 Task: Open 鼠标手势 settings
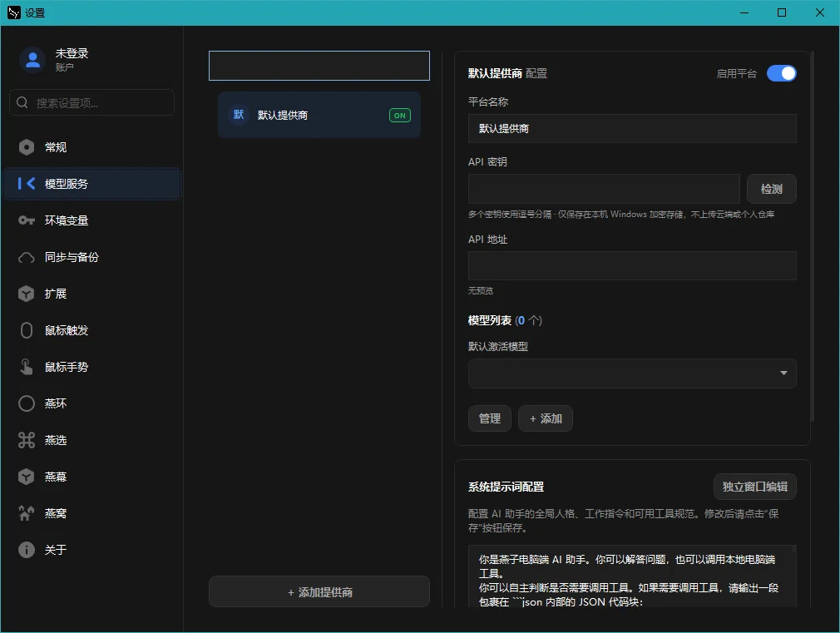tap(92, 367)
